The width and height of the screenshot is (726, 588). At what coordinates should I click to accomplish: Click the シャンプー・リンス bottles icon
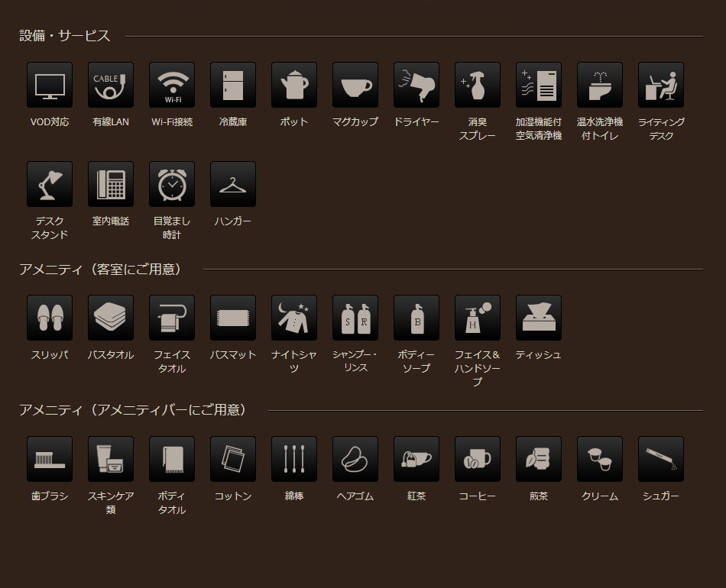355,318
